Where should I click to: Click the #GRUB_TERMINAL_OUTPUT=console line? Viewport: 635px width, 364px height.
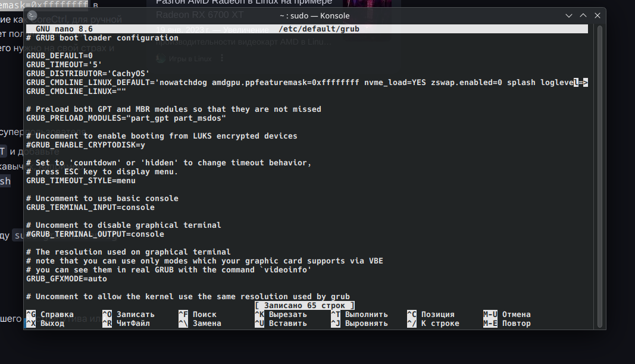pos(95,234)
